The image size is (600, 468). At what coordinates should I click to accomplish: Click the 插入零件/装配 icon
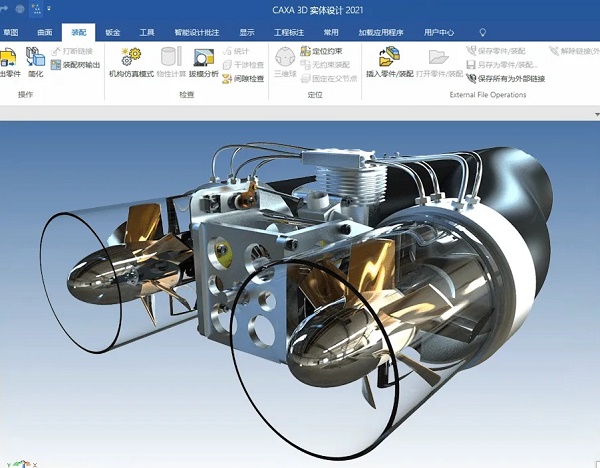[390, 57]
